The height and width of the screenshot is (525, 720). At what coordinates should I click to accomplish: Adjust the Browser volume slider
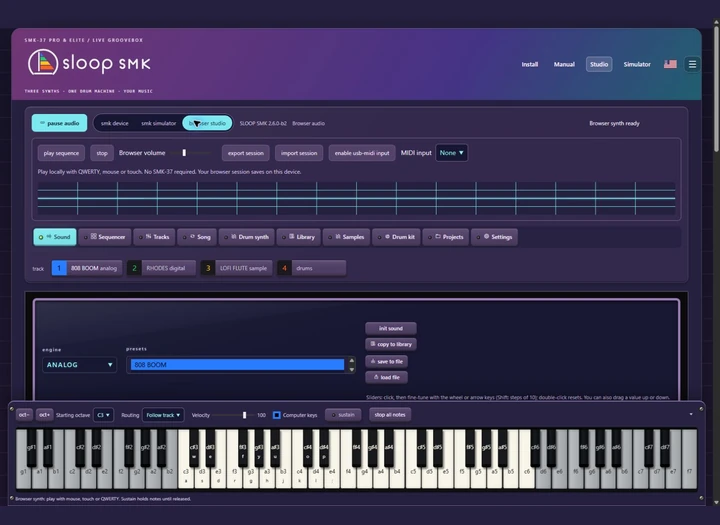pyautogui.click(x=191, y=153)
